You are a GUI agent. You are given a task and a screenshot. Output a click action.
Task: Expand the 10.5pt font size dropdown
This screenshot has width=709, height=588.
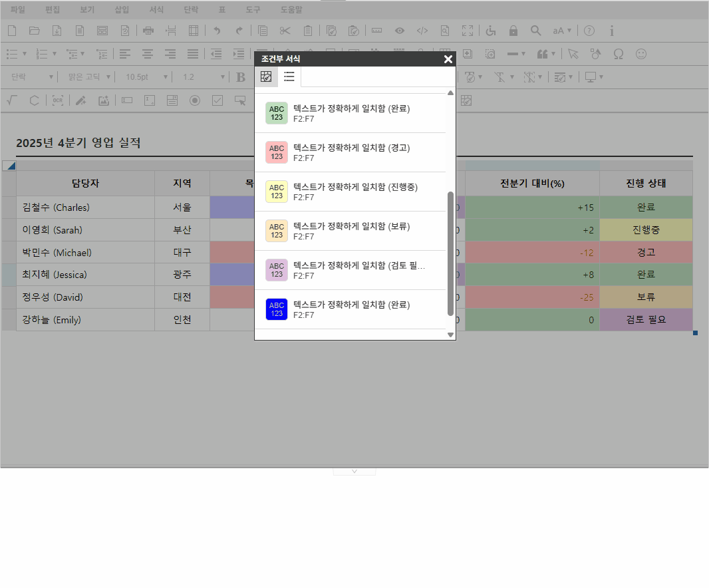pos(142,77)
